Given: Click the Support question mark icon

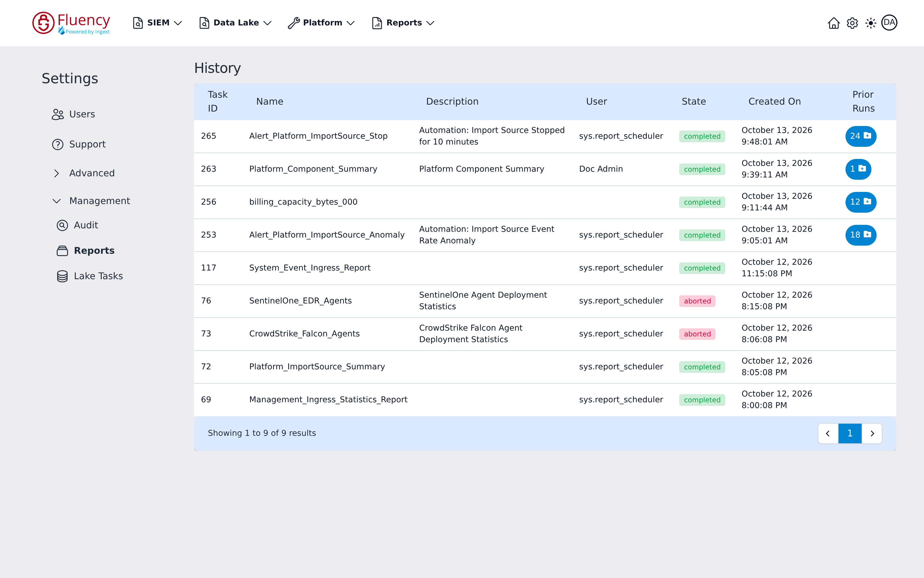Looking at the screenshot, I should 58,144.
